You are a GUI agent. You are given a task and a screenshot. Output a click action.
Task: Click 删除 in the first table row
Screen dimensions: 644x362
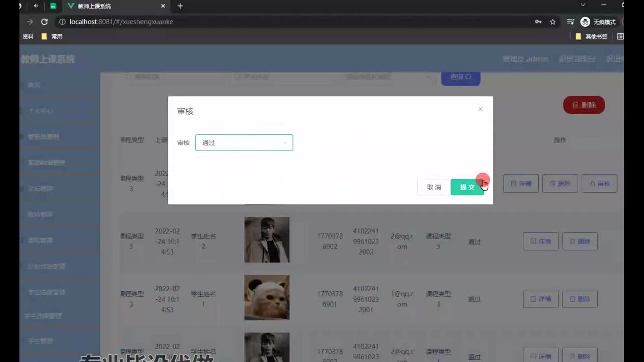560,183
